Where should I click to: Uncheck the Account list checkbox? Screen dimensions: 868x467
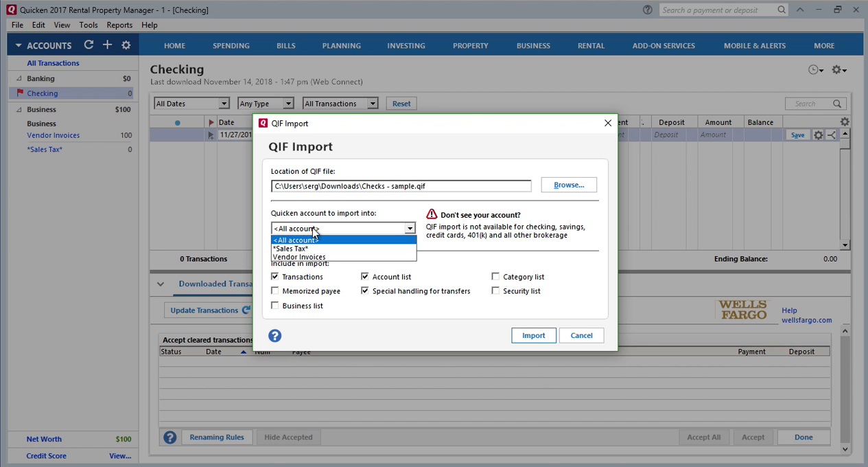coord(365,277)
